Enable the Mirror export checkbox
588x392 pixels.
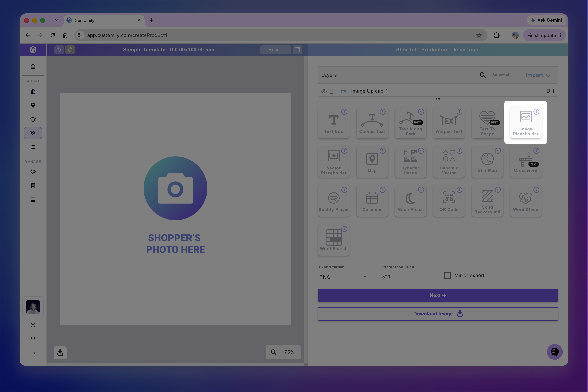tap(447, 275)
